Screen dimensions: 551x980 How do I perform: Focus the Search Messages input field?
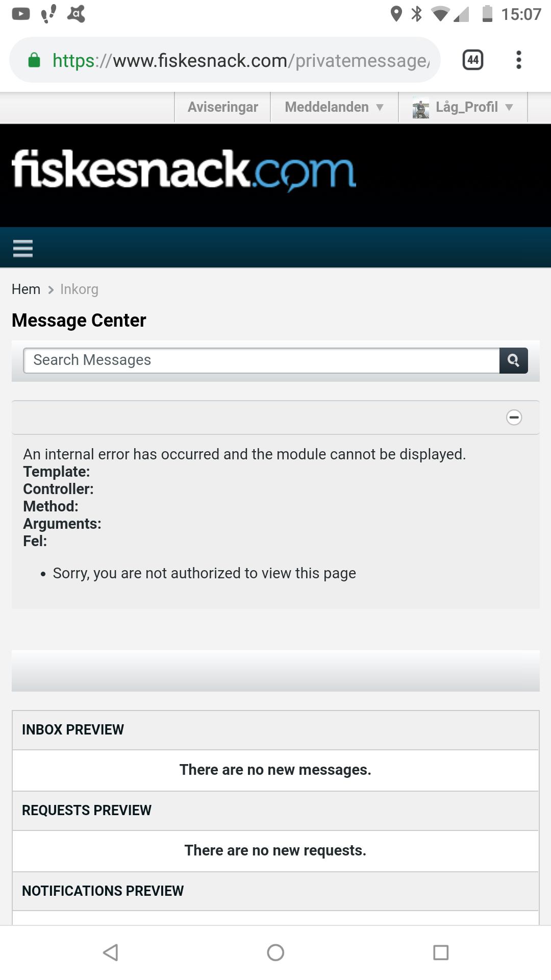click(x=261, y=361)
